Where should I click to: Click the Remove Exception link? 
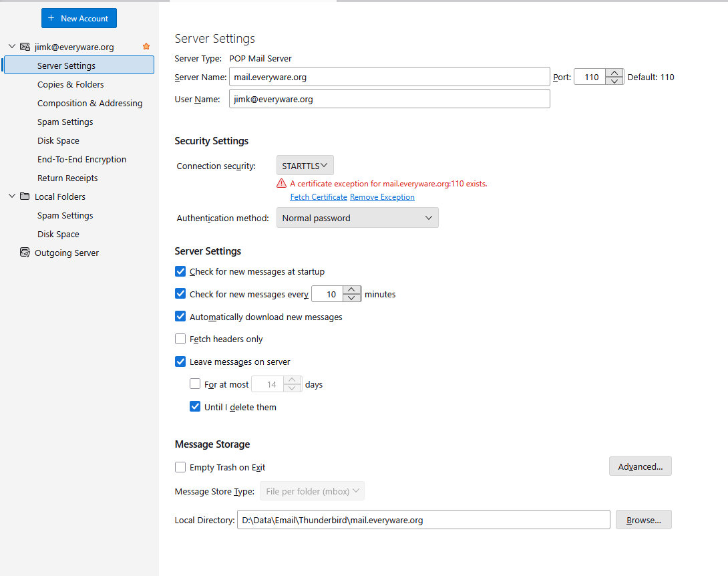pos(382,197)
